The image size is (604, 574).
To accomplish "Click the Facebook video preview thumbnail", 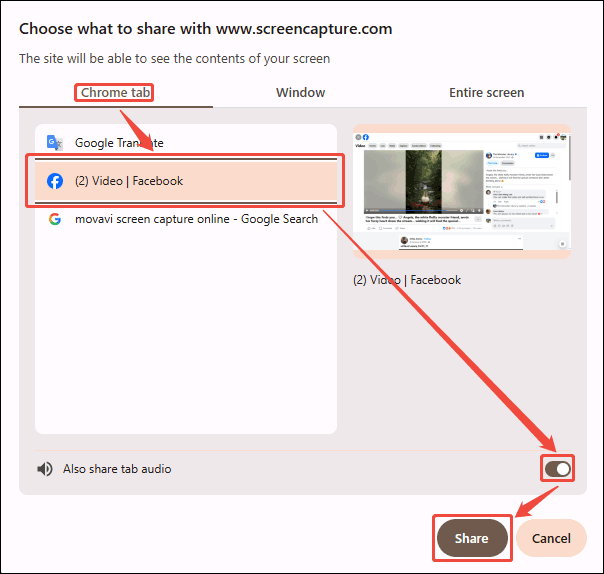I will (461, 191).
